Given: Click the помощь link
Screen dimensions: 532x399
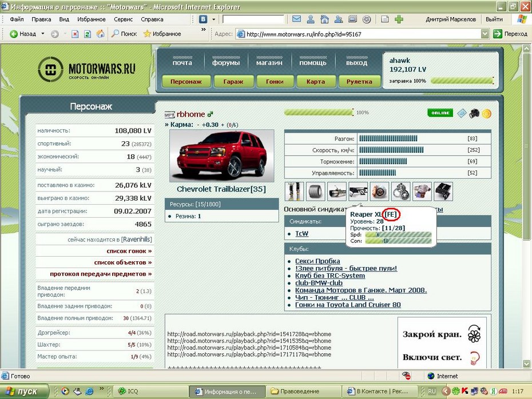Looking at the screenshot, I should point(313,63).
